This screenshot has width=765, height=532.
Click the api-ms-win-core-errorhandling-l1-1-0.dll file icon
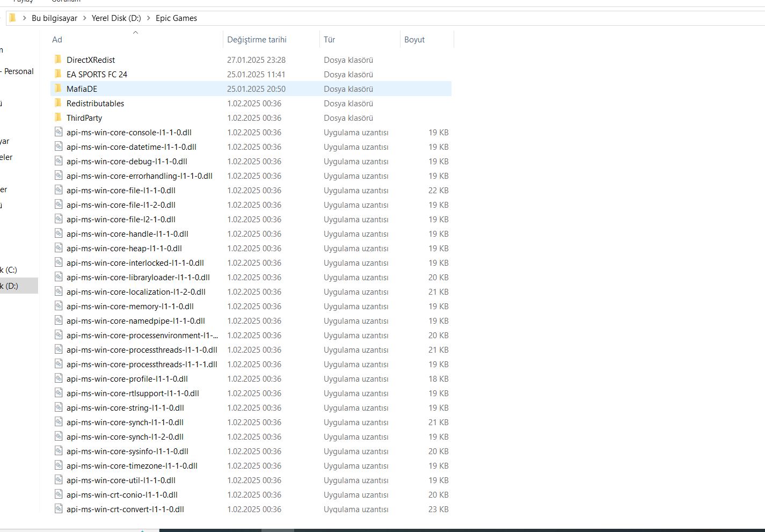click(x=58, y=176)
